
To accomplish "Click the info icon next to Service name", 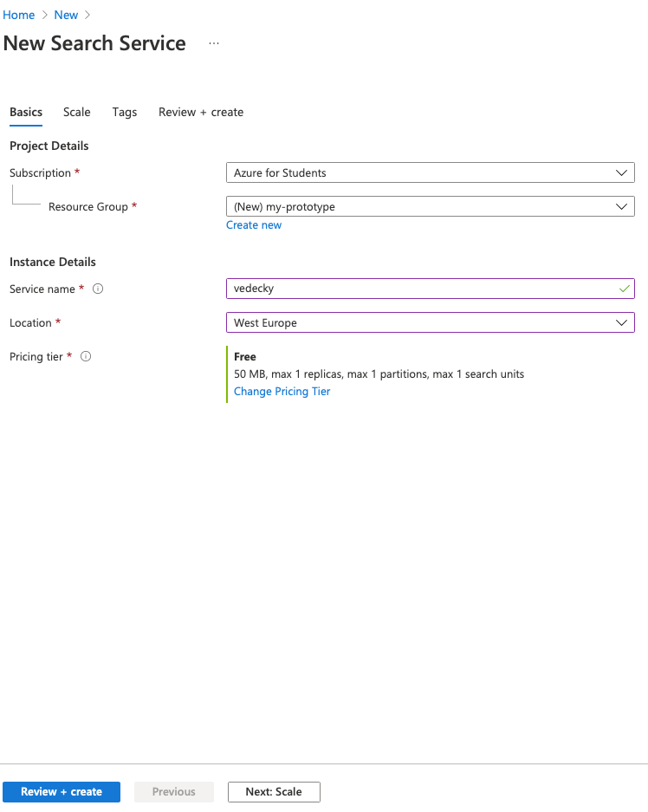I will coord(98,289).
